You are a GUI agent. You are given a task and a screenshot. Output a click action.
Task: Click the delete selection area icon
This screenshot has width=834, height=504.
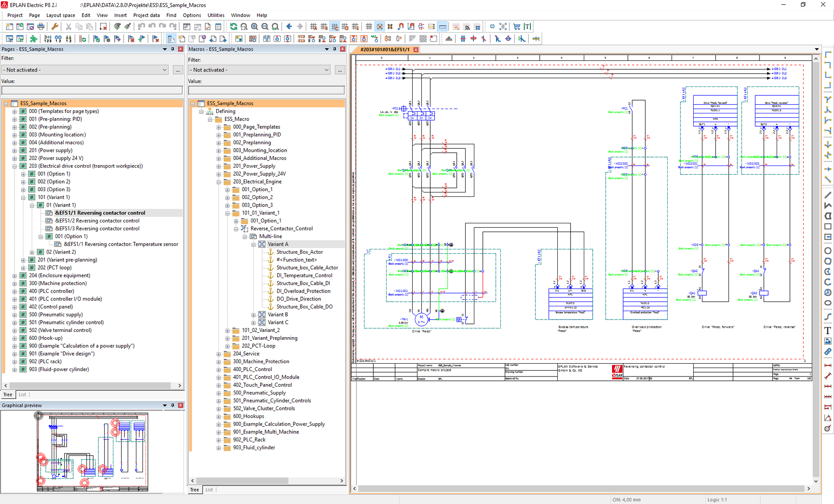point(103,27)
